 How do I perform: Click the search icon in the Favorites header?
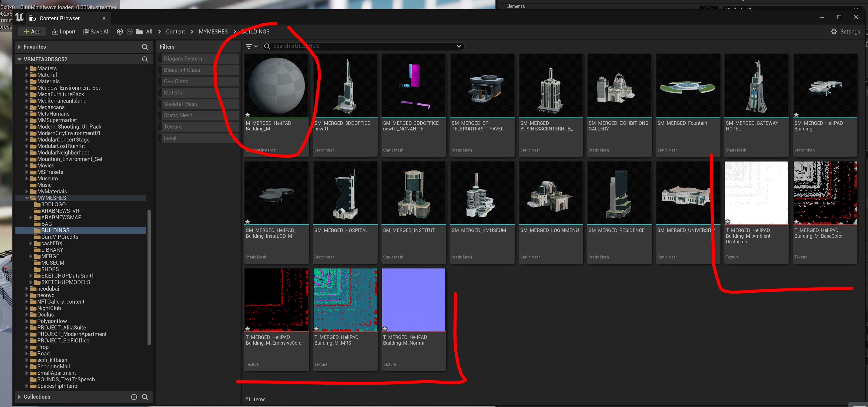coord(145,47)
